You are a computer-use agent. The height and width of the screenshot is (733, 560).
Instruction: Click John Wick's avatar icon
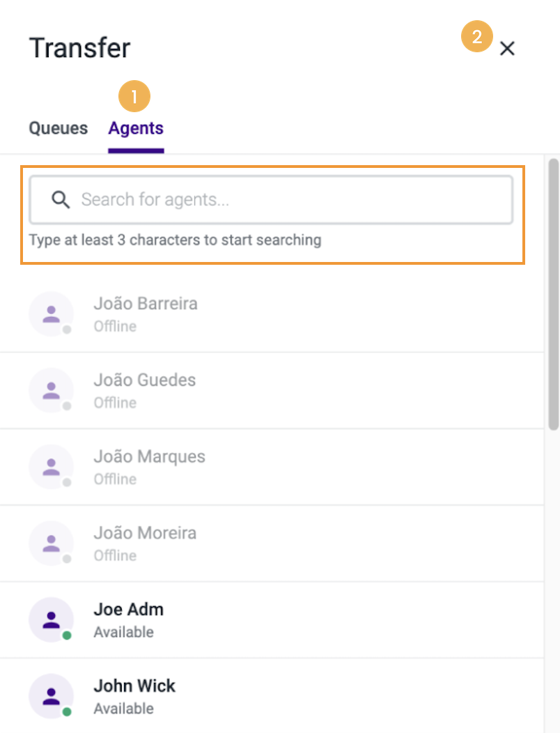(x=51, y=696)
